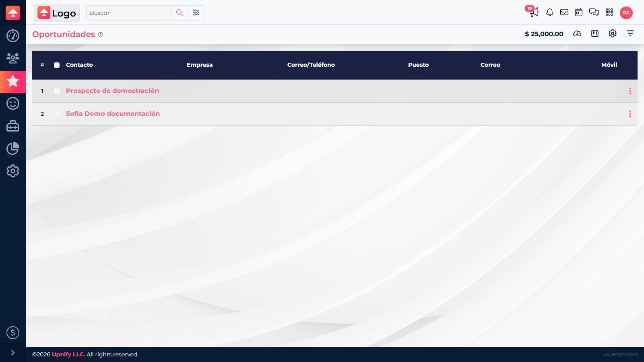Open the settings gear in left sidebar
Screen dimensions: 644x362
pos(13,171)
